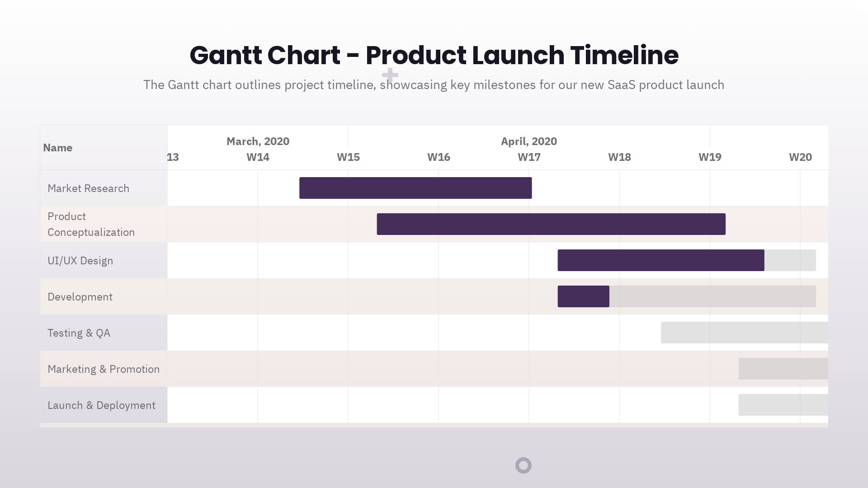
Task: Click the Name column header
Action: (58, 148)
